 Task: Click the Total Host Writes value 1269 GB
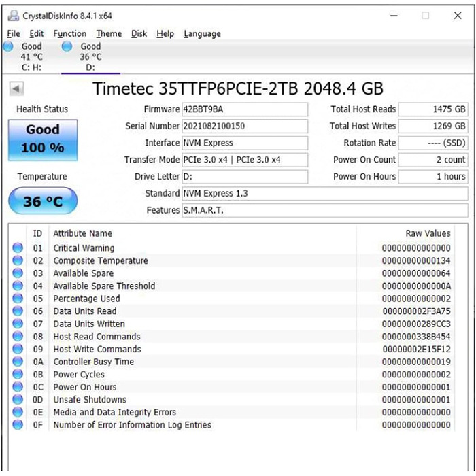[433, 126]
